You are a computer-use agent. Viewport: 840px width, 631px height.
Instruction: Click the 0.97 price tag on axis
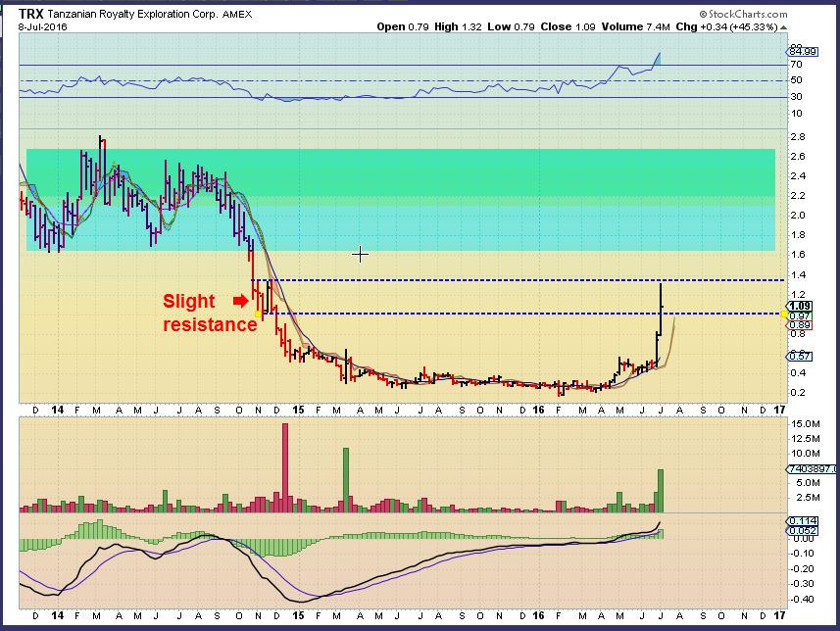pyautogui.click(x=800, y=316)
